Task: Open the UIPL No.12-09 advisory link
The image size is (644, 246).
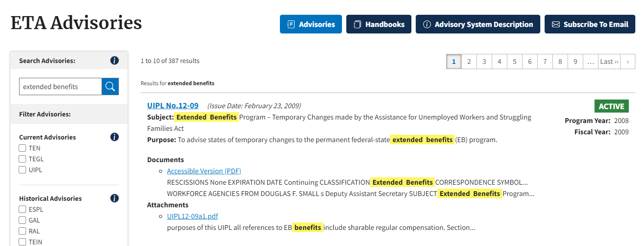Action: (173, 106)
